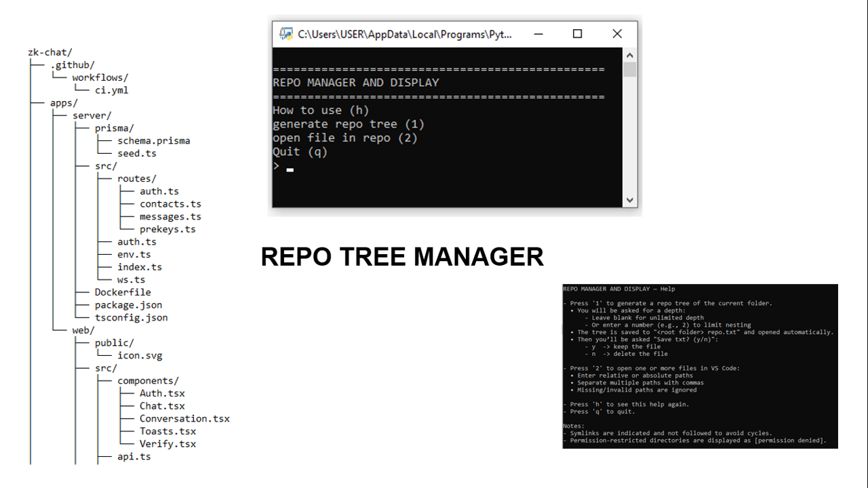Click the server/ folder entry

pos(92,115)
